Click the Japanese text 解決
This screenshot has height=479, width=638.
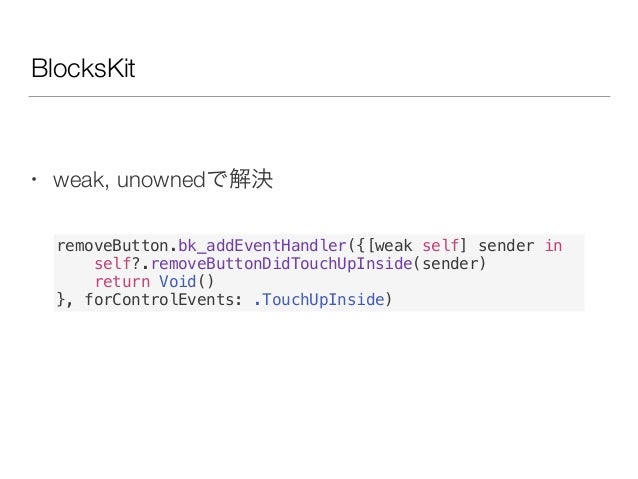(251, 179)
